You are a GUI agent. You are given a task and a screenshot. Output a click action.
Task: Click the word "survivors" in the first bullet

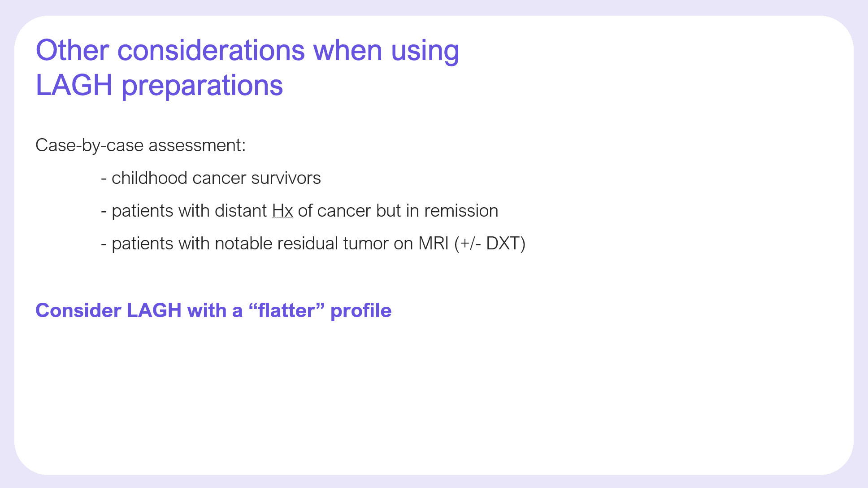click(286, 178)
